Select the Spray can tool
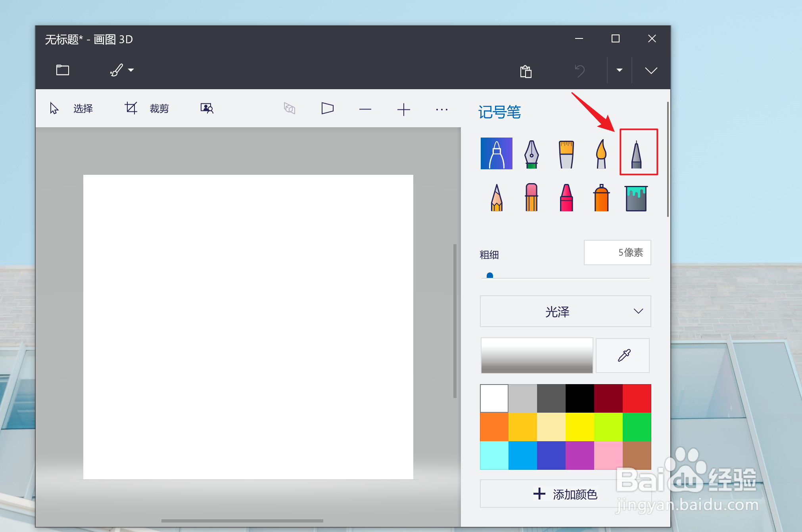 [x=601, y=197]
